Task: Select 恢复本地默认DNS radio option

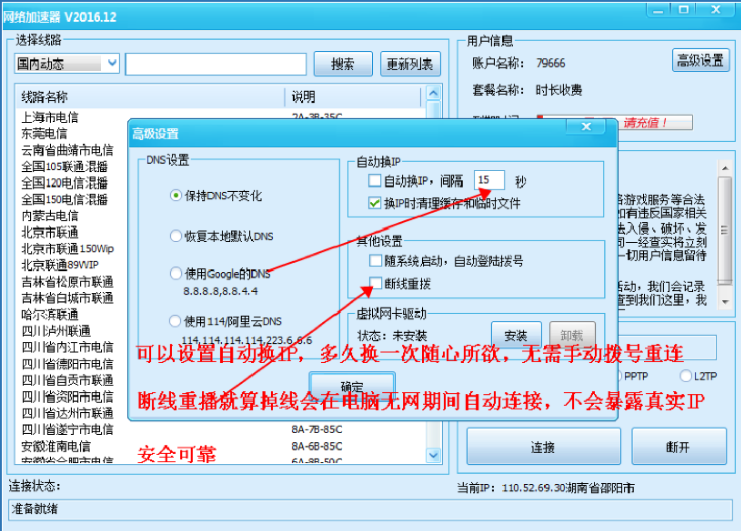Action: coord(177,237)
